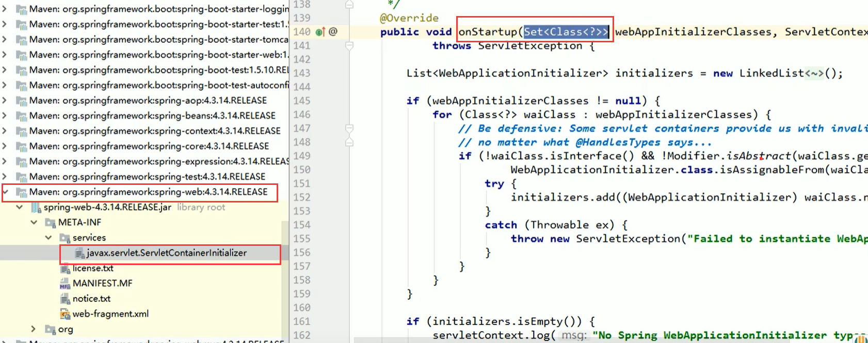Toggle the code fold marker at line 147
Viewport: 868px width, 343px height.
click(349, 128)
